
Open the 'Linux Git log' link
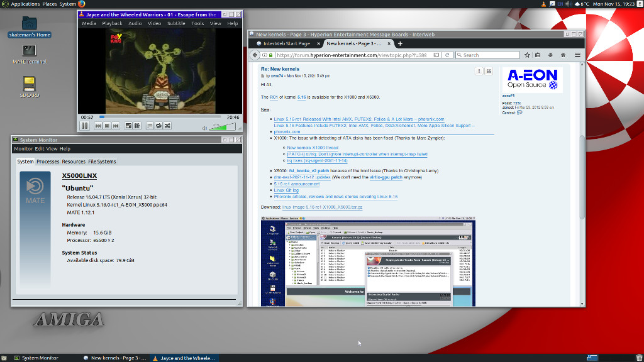pyautogui.click(x=286, y=190)
